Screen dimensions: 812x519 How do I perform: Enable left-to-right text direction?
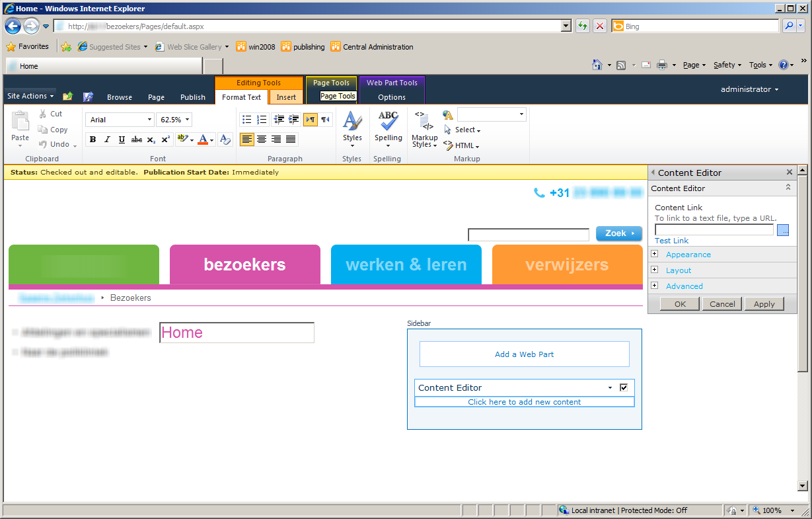pyautogui.click(x=310, y=120)
